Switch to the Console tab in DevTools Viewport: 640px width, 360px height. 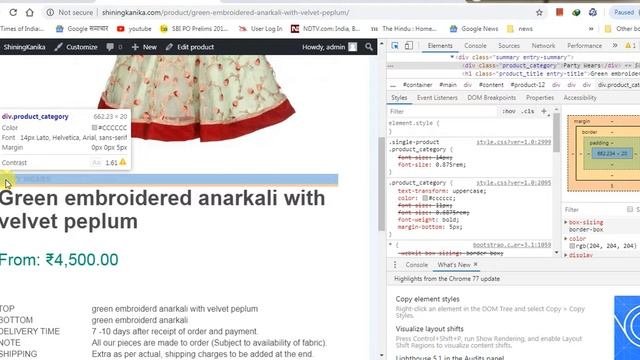pyautogui.click(x=475, y=46)
